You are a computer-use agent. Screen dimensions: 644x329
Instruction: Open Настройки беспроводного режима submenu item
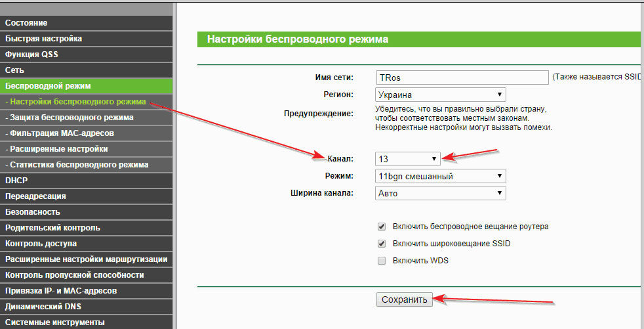coord(87,102)
